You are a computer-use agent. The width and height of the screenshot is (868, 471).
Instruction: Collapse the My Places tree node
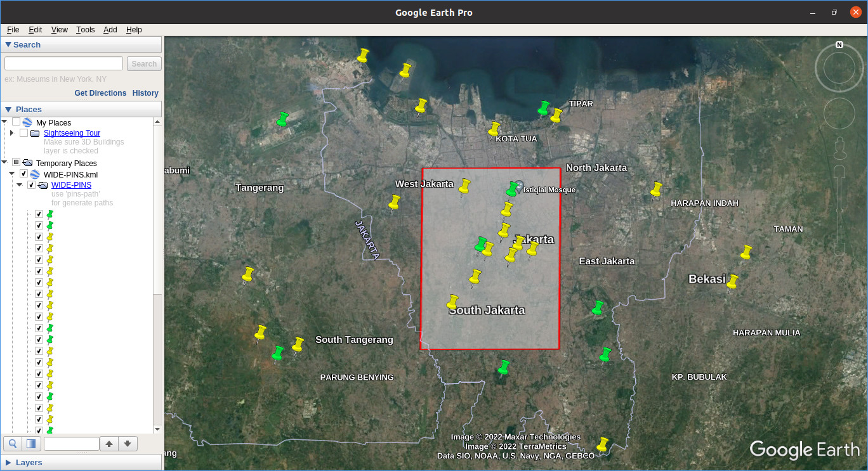(4, 122)
